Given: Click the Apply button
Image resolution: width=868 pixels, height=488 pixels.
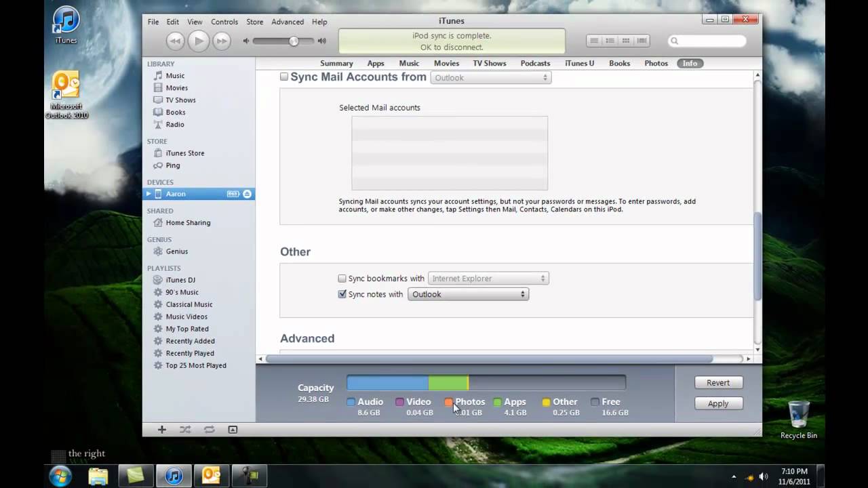Looking at the screenshot, I should pyautogui.click(x=718, y=403).
